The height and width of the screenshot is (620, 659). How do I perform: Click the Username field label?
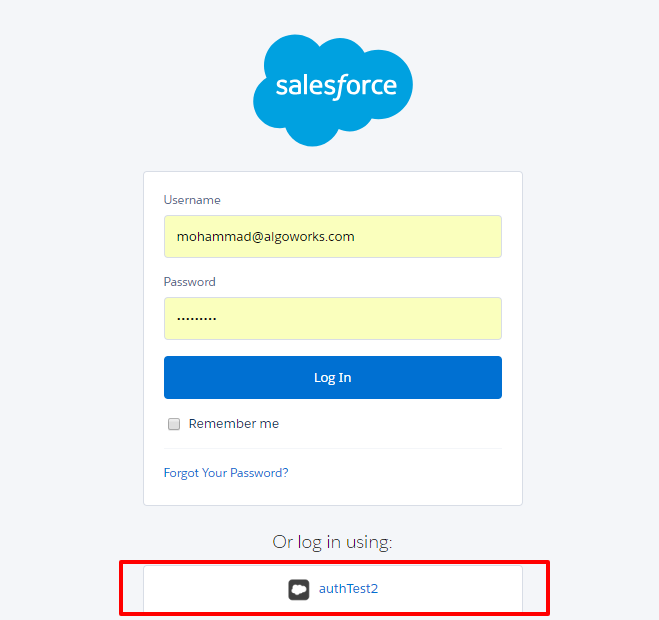192,200
